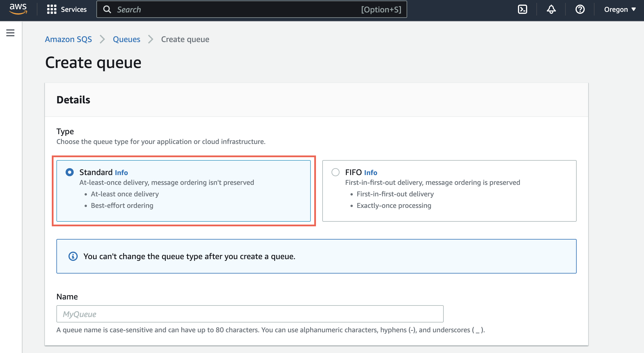Click the CloudShell terminal icon
Screen dimensions: 644x353
(522, 10)
